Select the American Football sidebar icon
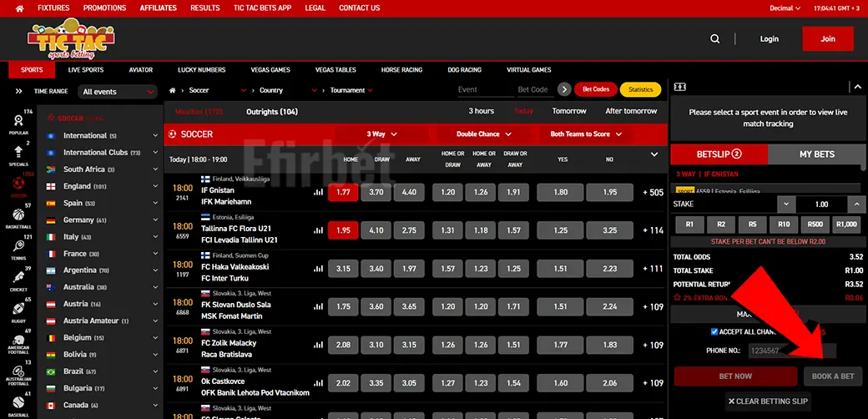Screen dimensions: 868x419 click(19, 342)
